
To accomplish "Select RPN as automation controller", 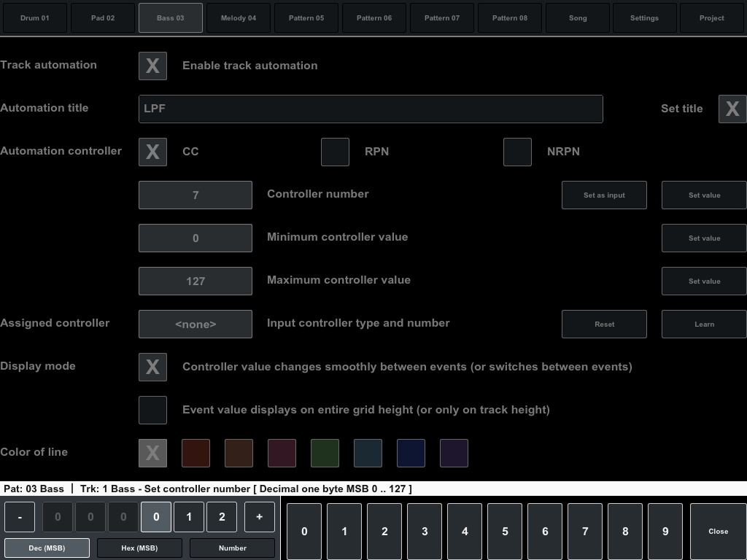I will pyautogui.click(x=335, y=152).
